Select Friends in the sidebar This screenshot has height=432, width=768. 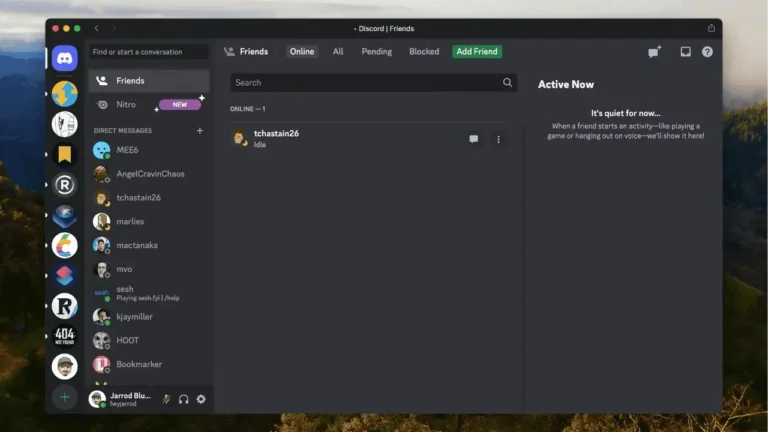[149, 81]
